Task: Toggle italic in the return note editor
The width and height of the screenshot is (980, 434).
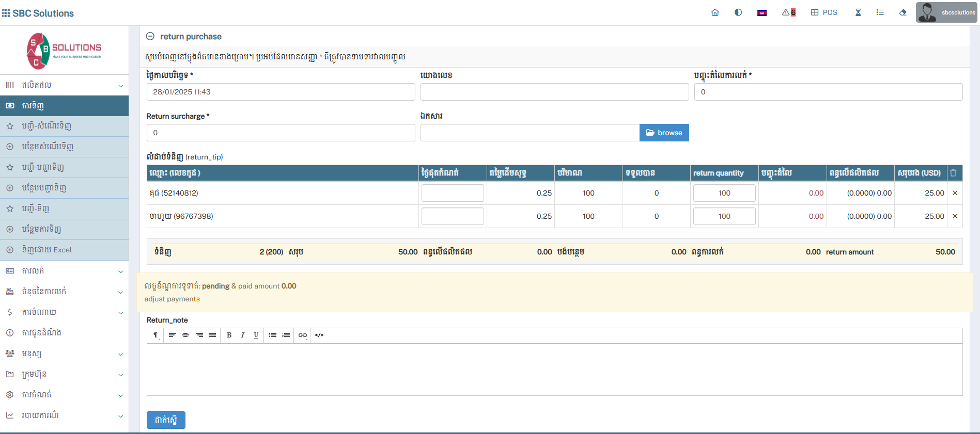Action: click(242, 335)
